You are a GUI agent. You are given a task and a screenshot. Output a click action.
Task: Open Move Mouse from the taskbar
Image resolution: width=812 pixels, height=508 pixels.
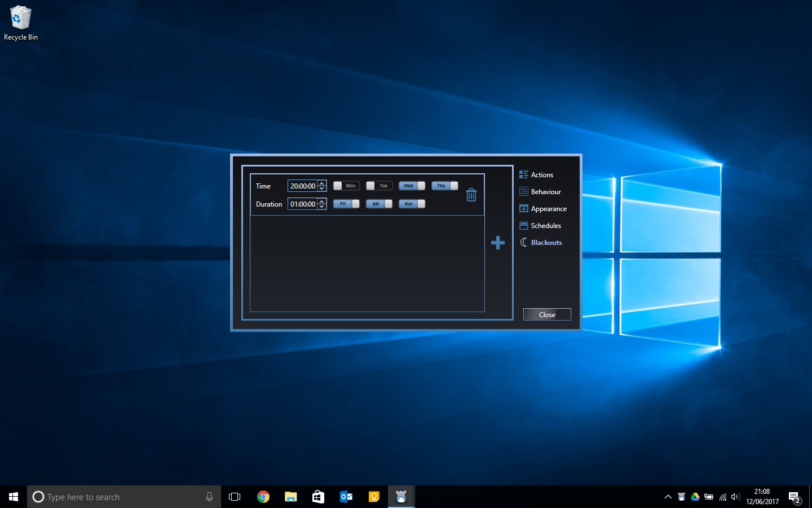pyautogui.click(x=401, y=497)
